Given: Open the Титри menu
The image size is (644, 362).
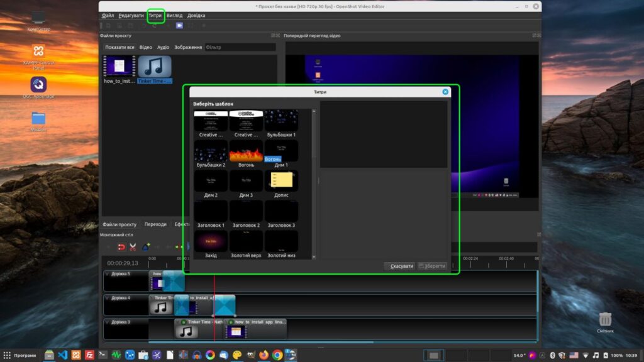Looking at the screenshot, I should click(x=155, y=16).
